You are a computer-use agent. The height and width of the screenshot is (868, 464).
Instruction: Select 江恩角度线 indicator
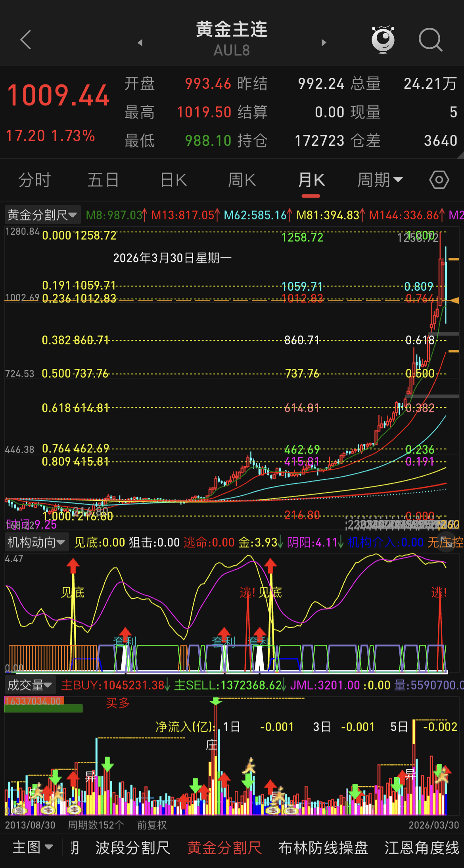(422, 848)
